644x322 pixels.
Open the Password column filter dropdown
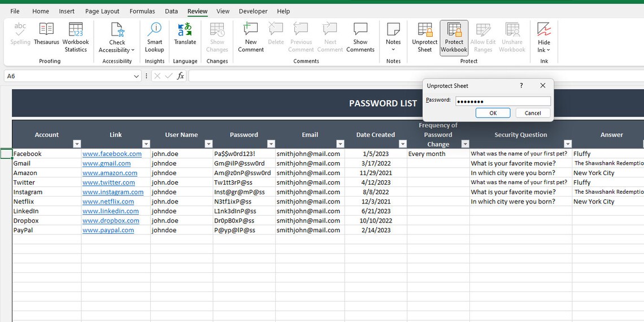pyautogui.click(x=271, y=143)
